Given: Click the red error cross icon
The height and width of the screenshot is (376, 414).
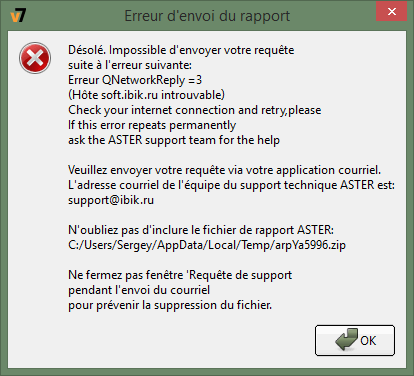Looking at the screenshot, I should [35, 58].
